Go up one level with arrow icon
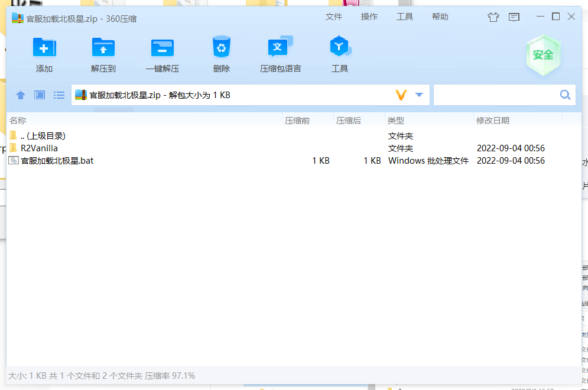This screenshot has width=588, height=390. [21, 95]
